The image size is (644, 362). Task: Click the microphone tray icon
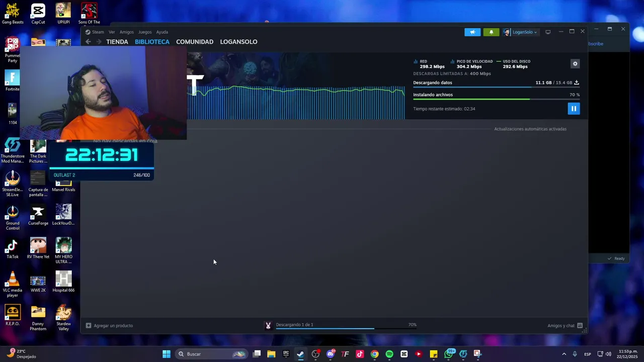coord(575,354)
